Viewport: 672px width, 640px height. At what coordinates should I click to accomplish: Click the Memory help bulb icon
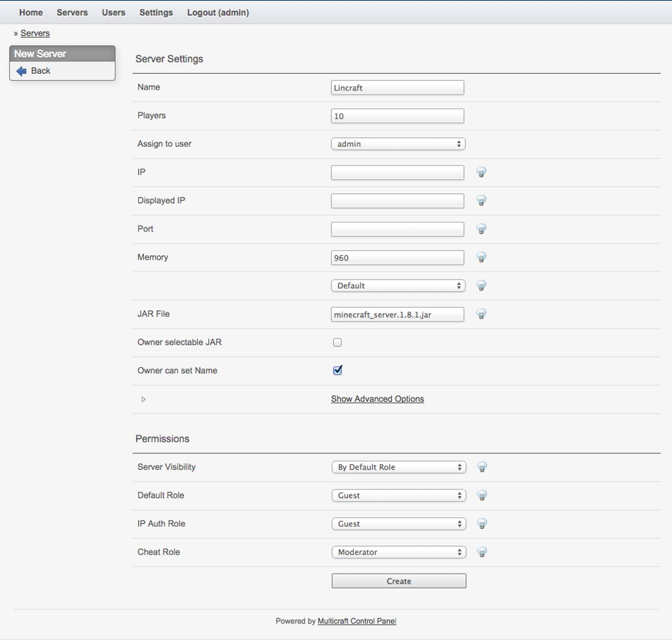point(481,257)
